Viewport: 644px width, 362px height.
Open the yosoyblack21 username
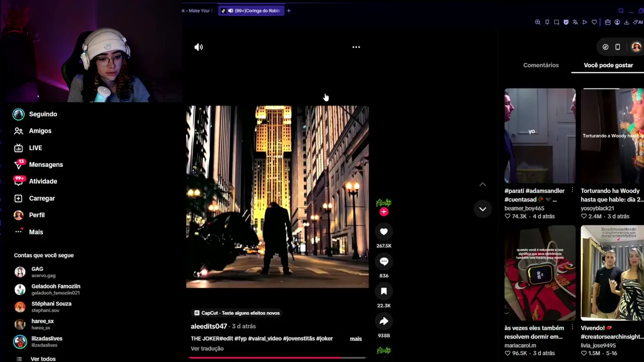pyautogui.click(x=597, y=208)
